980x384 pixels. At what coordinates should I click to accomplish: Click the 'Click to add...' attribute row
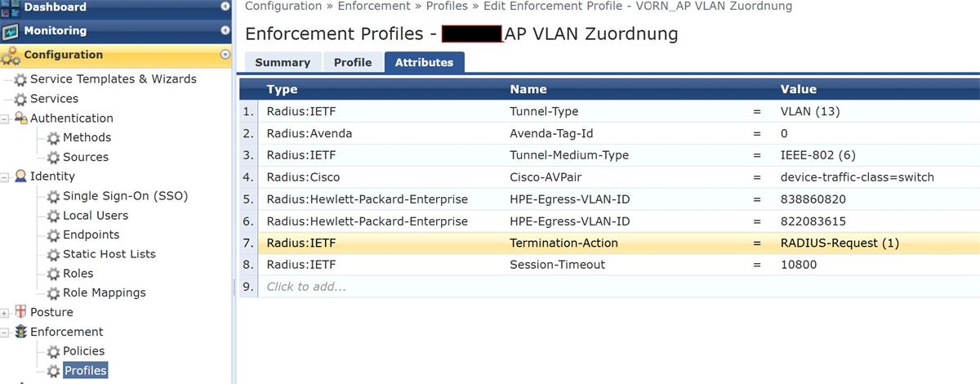point(305,287)
